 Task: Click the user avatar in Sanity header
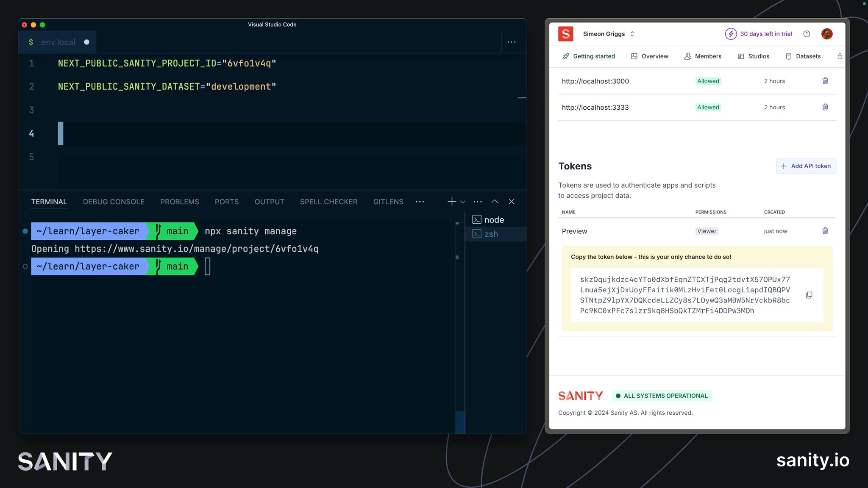[827, 33]
